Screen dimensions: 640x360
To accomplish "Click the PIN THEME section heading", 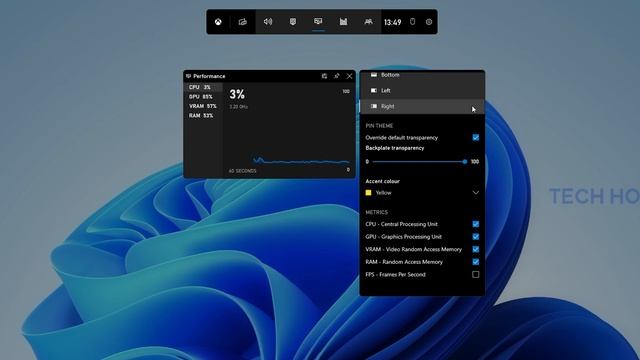I will [379, 126].
